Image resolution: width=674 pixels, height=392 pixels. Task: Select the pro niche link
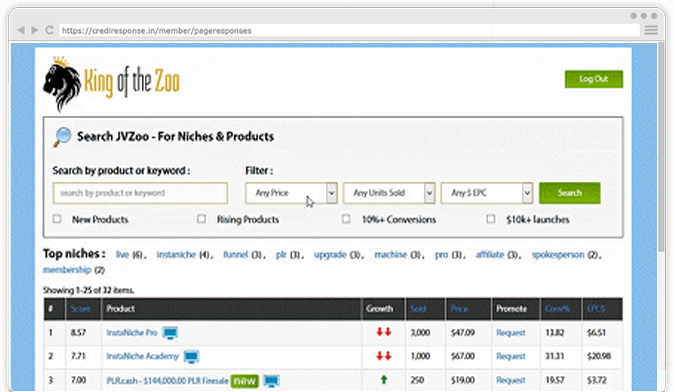coord(441,254)
